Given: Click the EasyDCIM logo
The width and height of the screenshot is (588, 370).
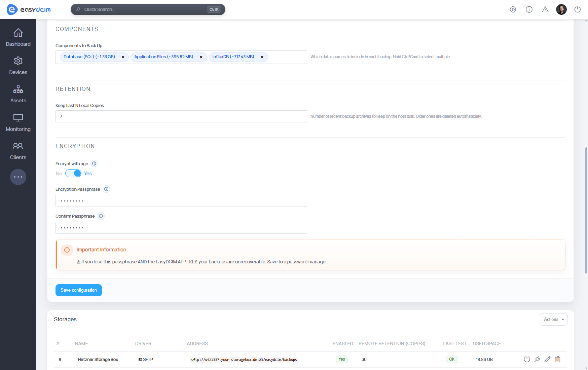Looking at the screenshot, I should coord(29,9).
